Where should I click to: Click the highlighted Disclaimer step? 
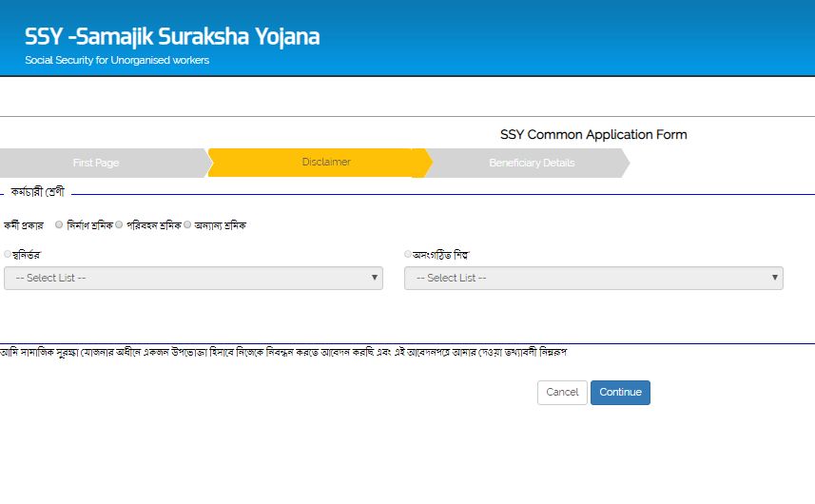326,163
